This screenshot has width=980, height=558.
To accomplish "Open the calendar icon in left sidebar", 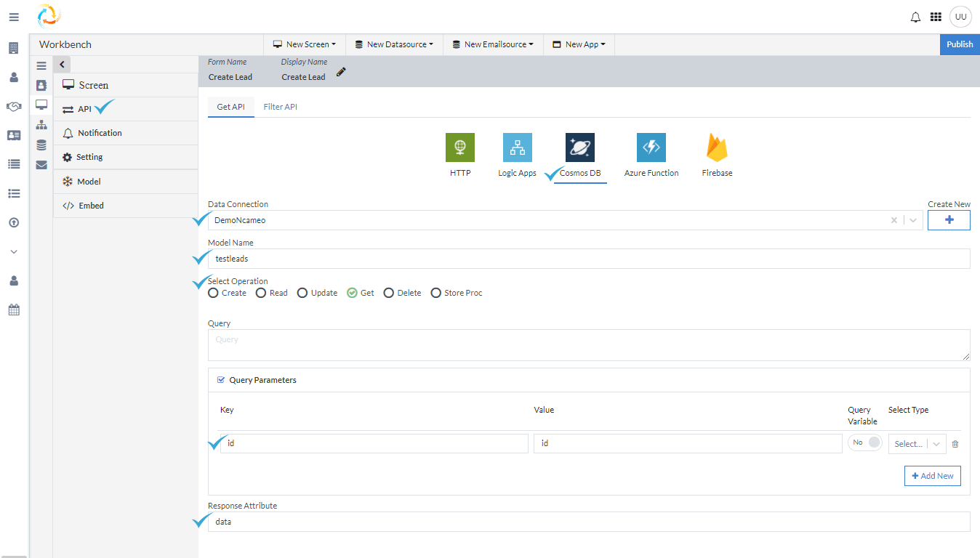I will (x=14, y=310).
